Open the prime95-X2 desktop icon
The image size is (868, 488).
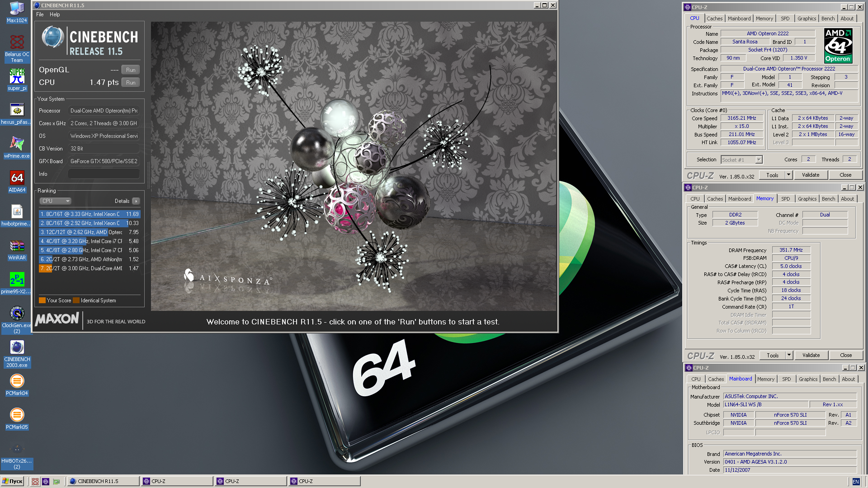(17, 283)
